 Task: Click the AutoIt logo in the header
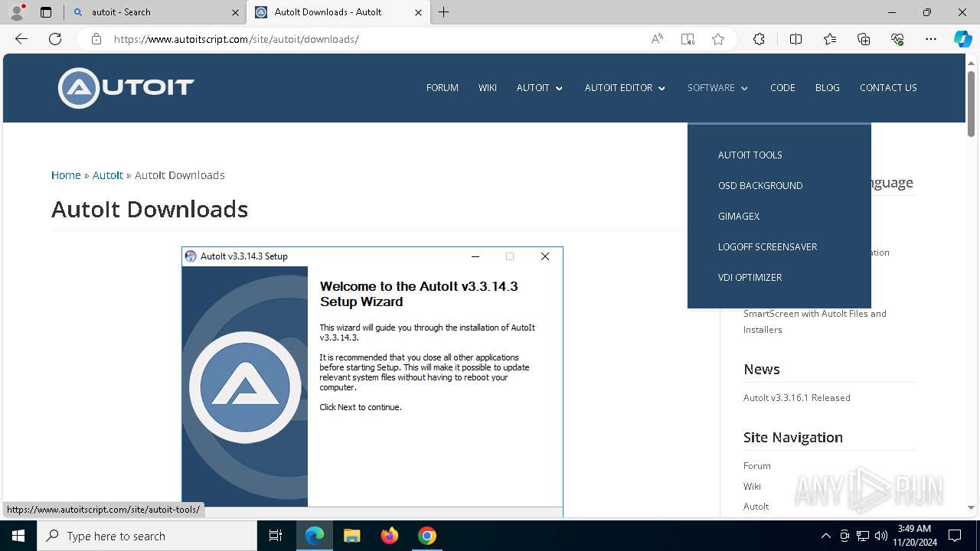point(126,87)
